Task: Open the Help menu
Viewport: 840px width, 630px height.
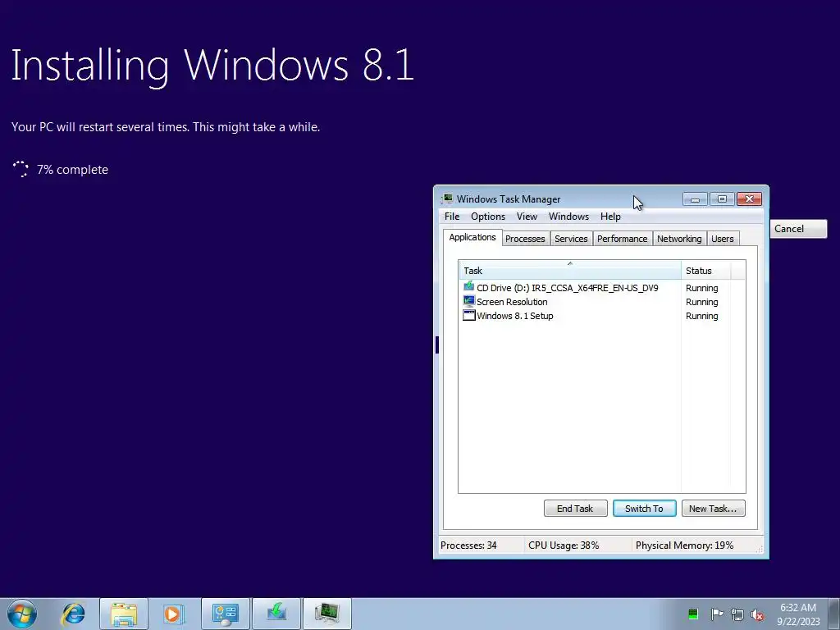Action: pyautogui.click(x=610, y=217)
